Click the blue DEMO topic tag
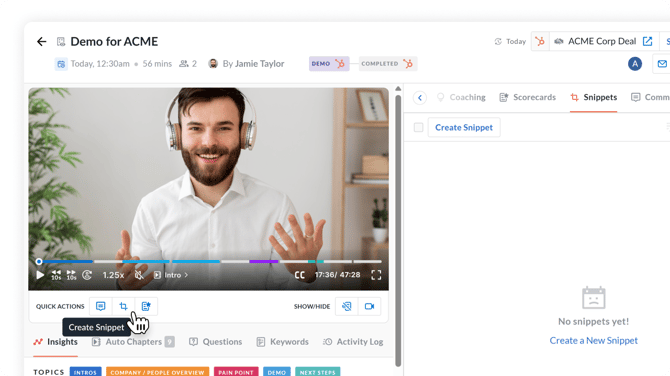670x376 pixels. point(276,372)
